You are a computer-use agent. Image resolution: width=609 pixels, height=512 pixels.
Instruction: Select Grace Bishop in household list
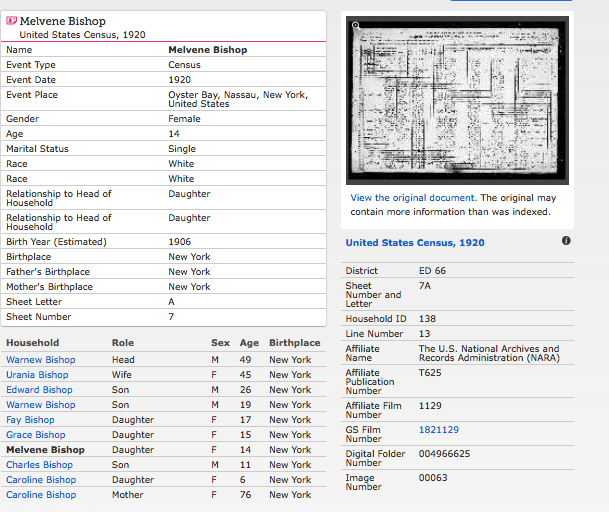point(35,435)
